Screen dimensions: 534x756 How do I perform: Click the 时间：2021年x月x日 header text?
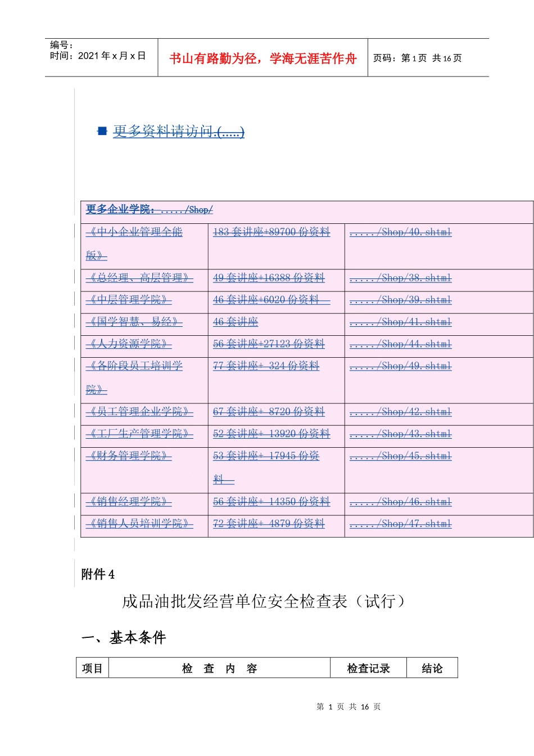click(x=98, y=56)
